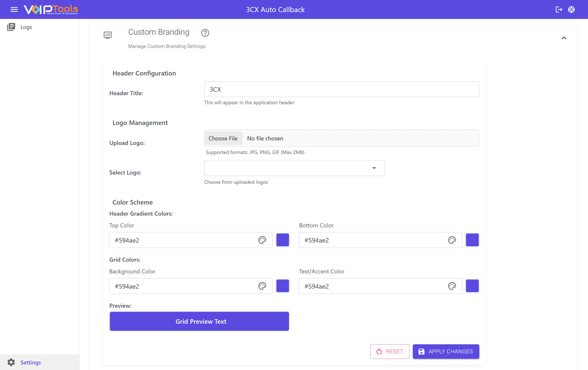Viewport: 588px width, 370px height.
Task: Open Text/Accent Color palette picker icon
Action: coord(452,286)
